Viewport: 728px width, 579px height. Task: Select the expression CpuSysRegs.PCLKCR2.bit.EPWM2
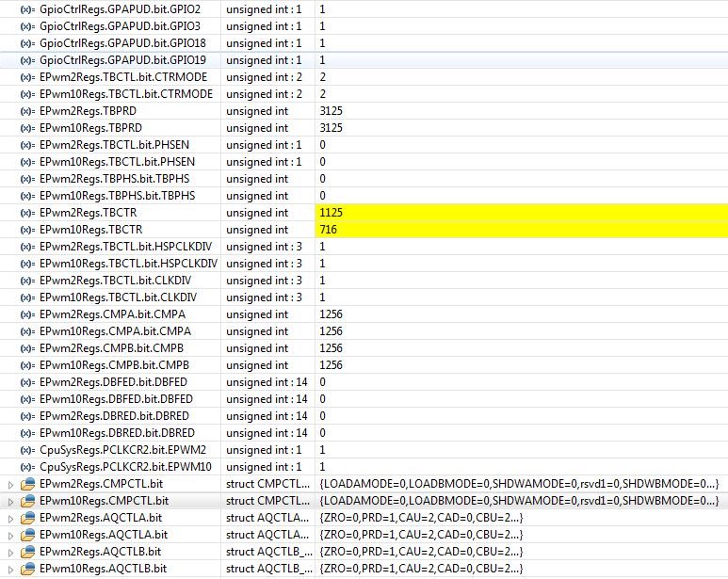coord(122,450)
